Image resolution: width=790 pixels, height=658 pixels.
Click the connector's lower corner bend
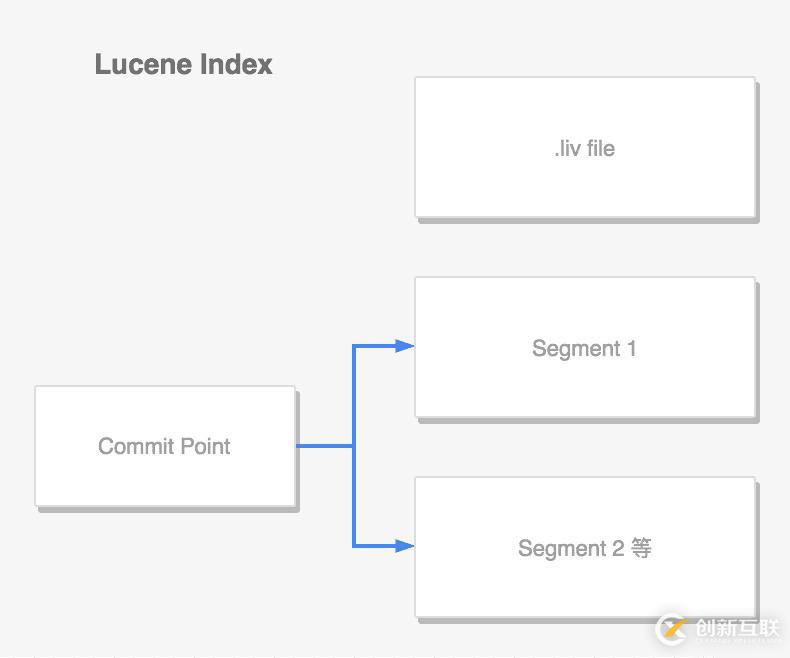pyautogui.click(x=354, y=546)
